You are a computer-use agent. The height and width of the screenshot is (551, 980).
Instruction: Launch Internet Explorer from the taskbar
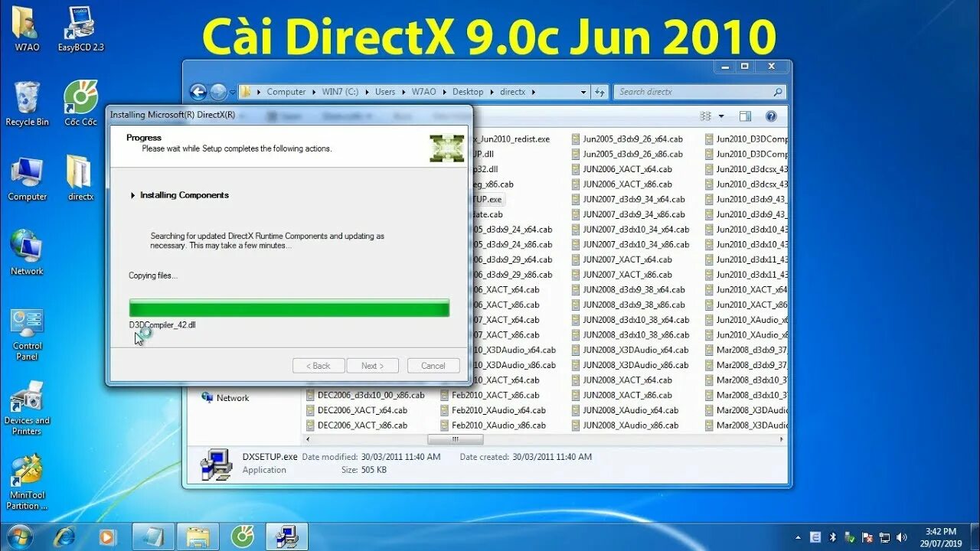64,536
